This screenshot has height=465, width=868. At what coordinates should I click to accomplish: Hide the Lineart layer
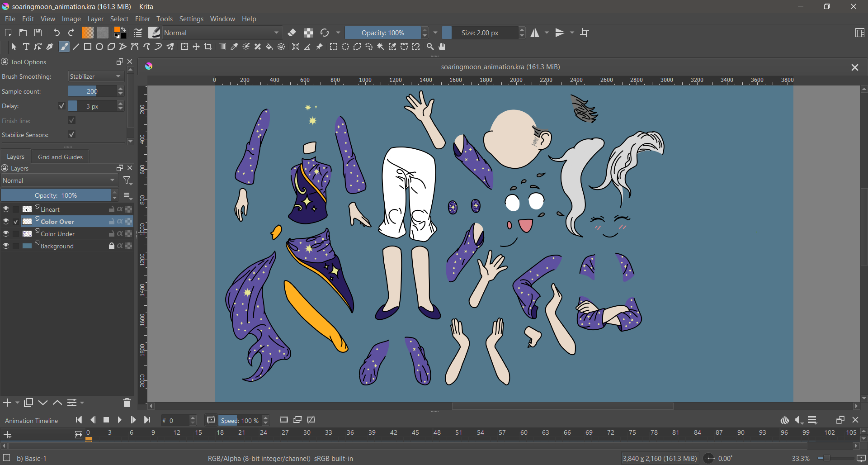pos(6,209)
